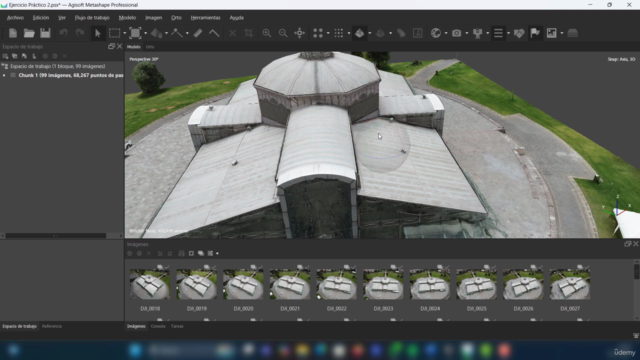Open the globe basemap dropdown arrow
The width and height of the screenshot is (640, 360).
coord(446,33)
